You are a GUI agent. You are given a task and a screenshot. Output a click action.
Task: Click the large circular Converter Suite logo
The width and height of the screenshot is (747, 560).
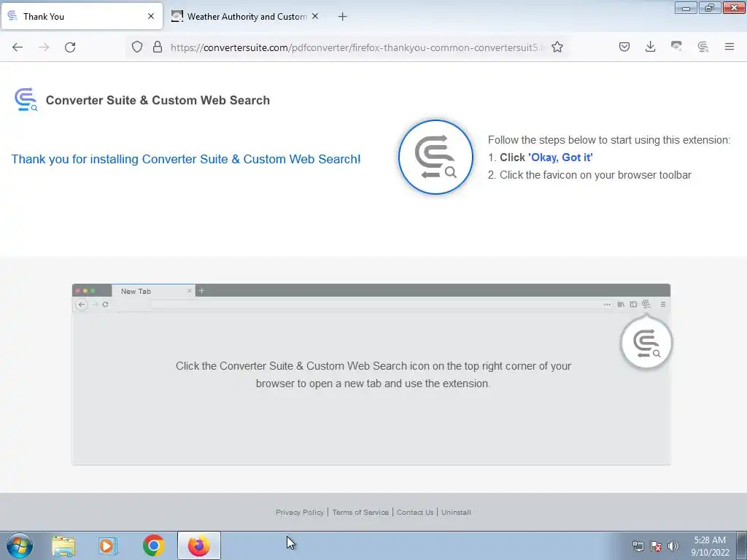[x=436, y=157]
